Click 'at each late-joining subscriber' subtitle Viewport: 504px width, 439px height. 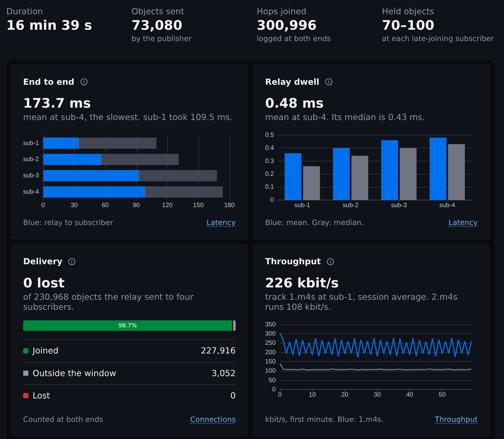(x=438, y=39)
